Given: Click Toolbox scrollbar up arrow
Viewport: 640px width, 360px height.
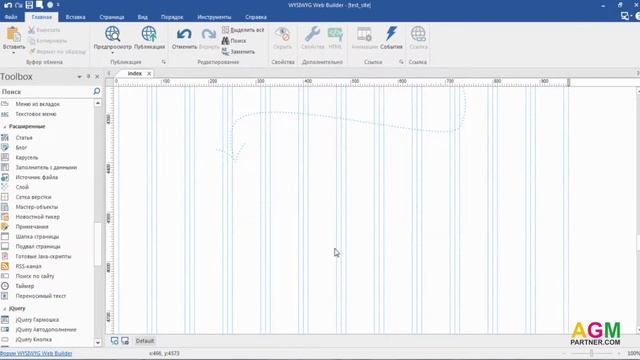Looking at the screenshot, I should [x=98, y=103].
